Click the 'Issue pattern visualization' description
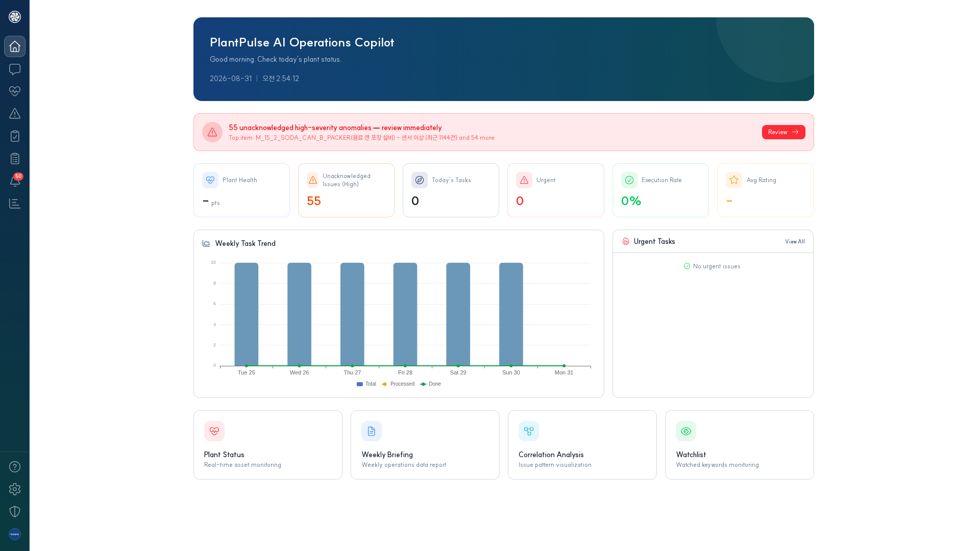 point(555,465)
